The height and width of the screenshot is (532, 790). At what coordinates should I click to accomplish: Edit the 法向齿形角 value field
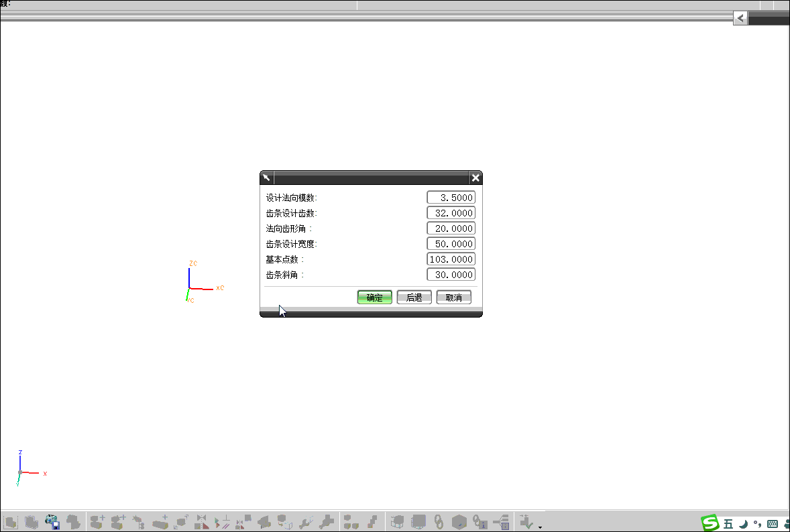(451, 228)
